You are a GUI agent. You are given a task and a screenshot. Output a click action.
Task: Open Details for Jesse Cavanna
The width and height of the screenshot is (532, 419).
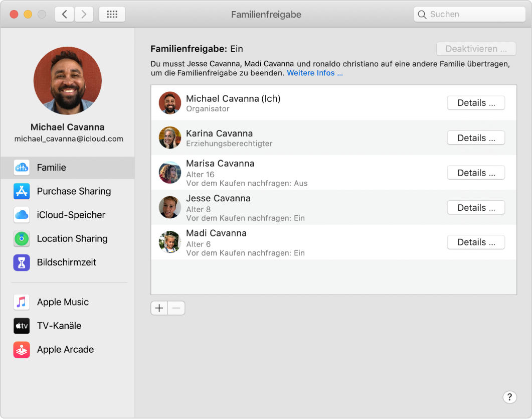476,207
